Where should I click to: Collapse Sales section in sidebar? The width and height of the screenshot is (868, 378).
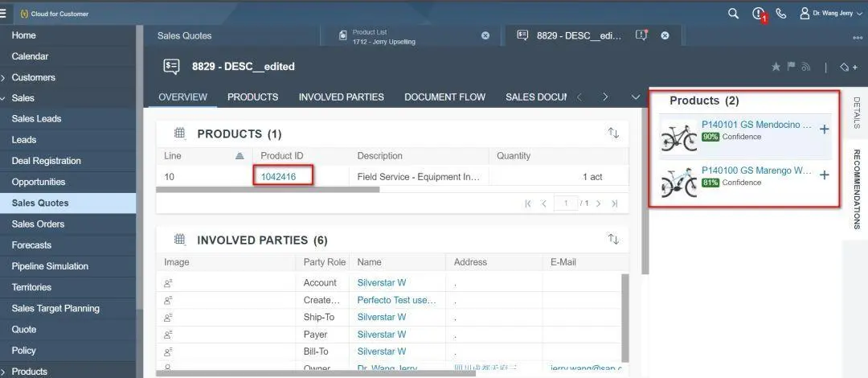3,98
